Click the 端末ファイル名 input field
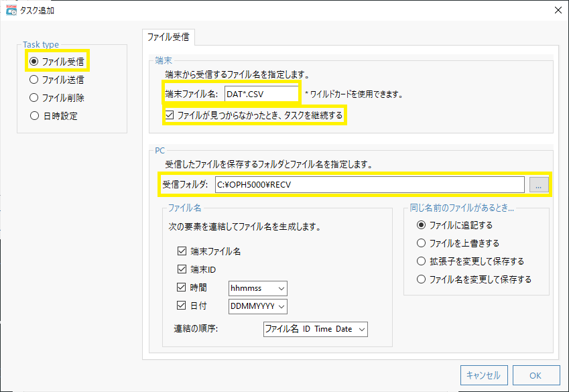 (x=261, y=94)
